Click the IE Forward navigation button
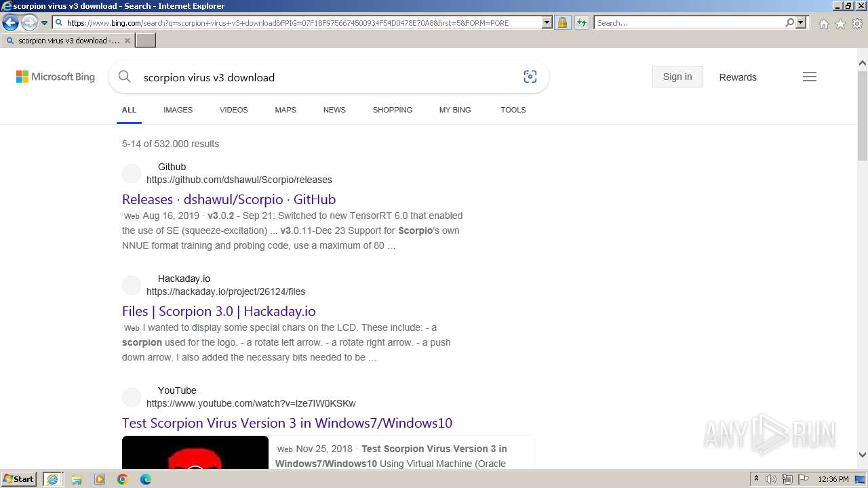This screenshot has width=868, height=488. pyautogui.click(x=29, y=23)
